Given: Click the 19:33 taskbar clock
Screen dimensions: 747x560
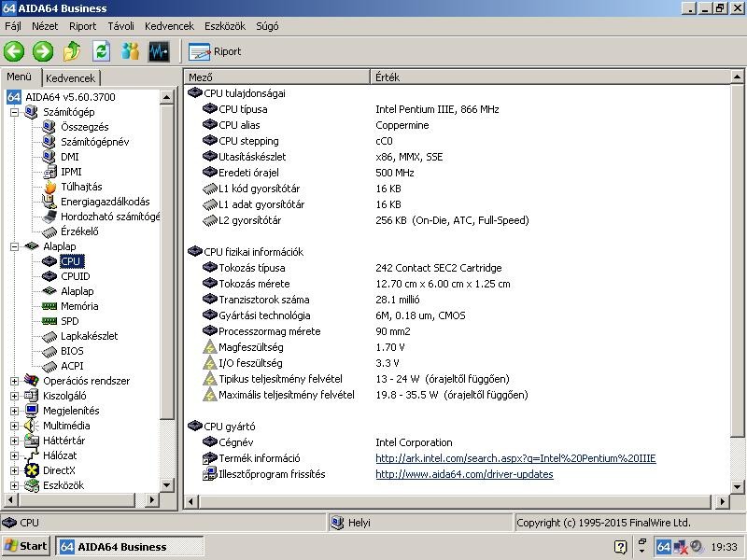Looking at the screenshot, I should (x=725, y=547).
